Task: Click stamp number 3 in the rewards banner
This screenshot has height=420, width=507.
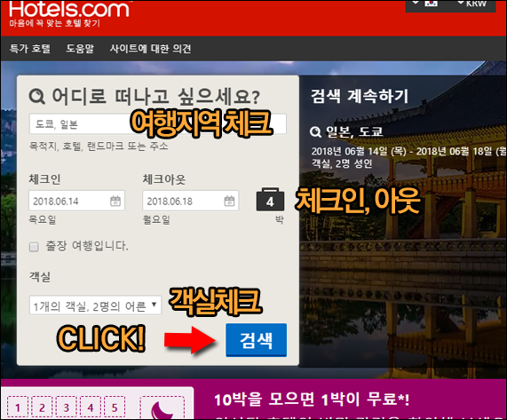Action: click(67, 408)
